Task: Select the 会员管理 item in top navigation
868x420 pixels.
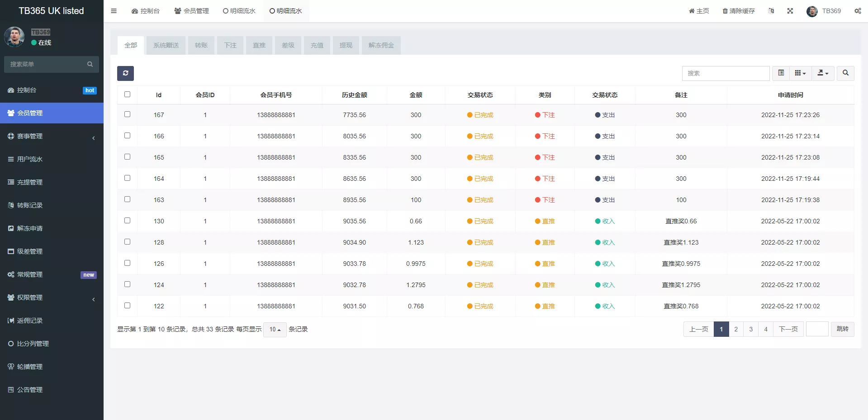Action: point(191,10)
